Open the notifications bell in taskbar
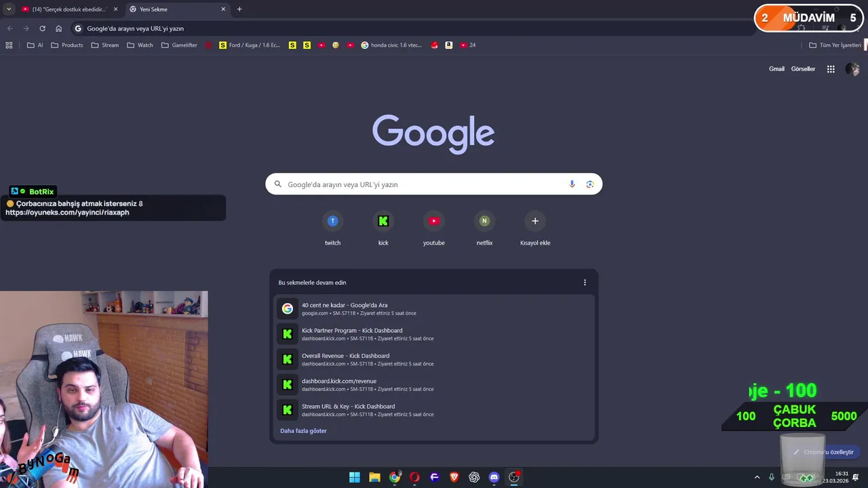Screen dimensions: 868x488 click(x=856, y=477)
